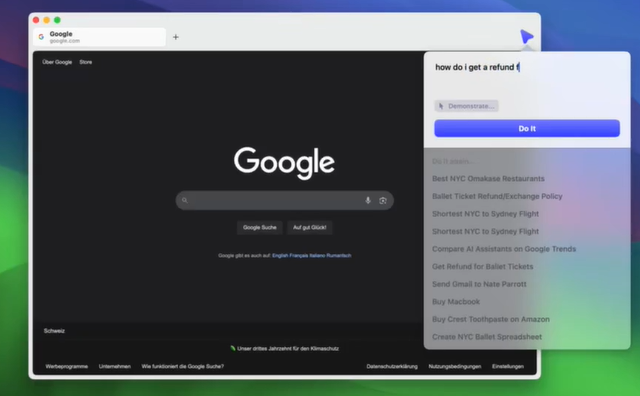Choose Send Gmail to Nate Parrott entry
Viewport: 640px width, 396px height.
[479, 284]
